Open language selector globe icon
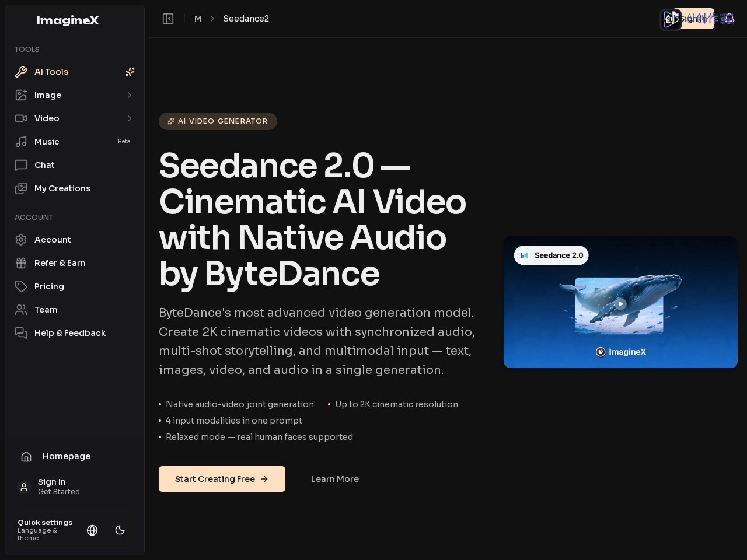This screenshot has width=747, height=560. click(x=92, y=530)
